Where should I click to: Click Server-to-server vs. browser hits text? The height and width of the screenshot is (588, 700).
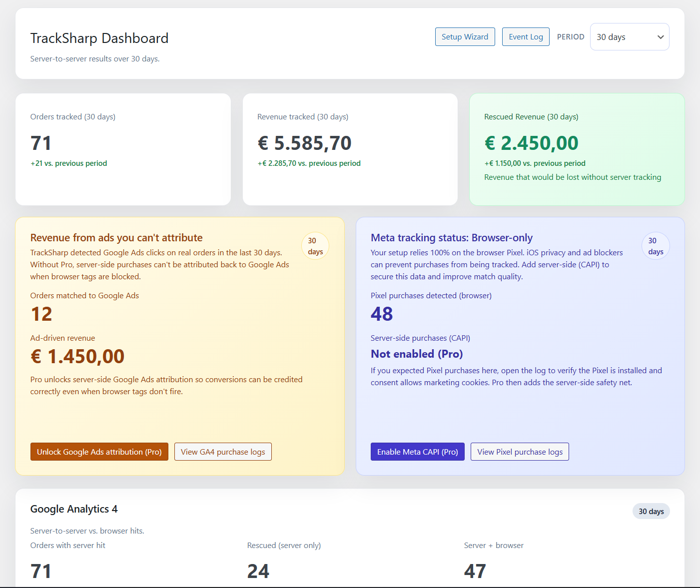(x=87, y=531)
